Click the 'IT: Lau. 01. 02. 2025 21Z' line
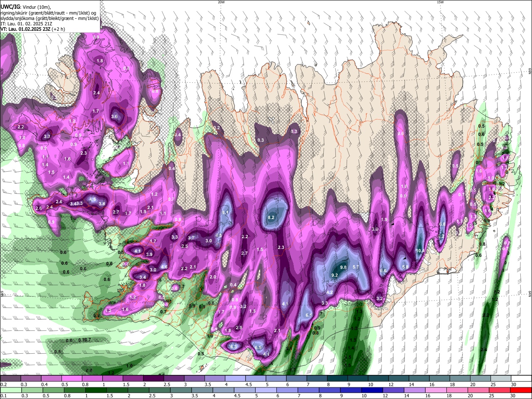The image size is (532, 399). (27, 24)
